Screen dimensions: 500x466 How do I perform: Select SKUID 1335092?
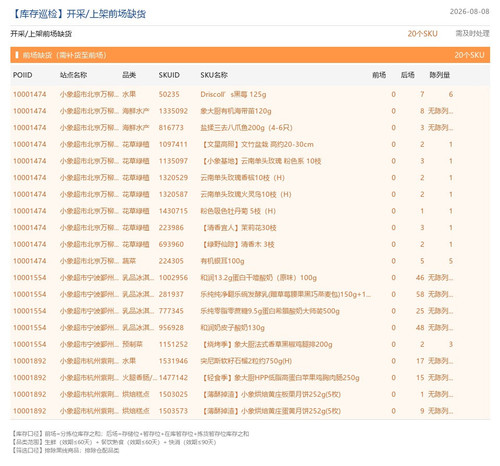(x=173, y=111)
